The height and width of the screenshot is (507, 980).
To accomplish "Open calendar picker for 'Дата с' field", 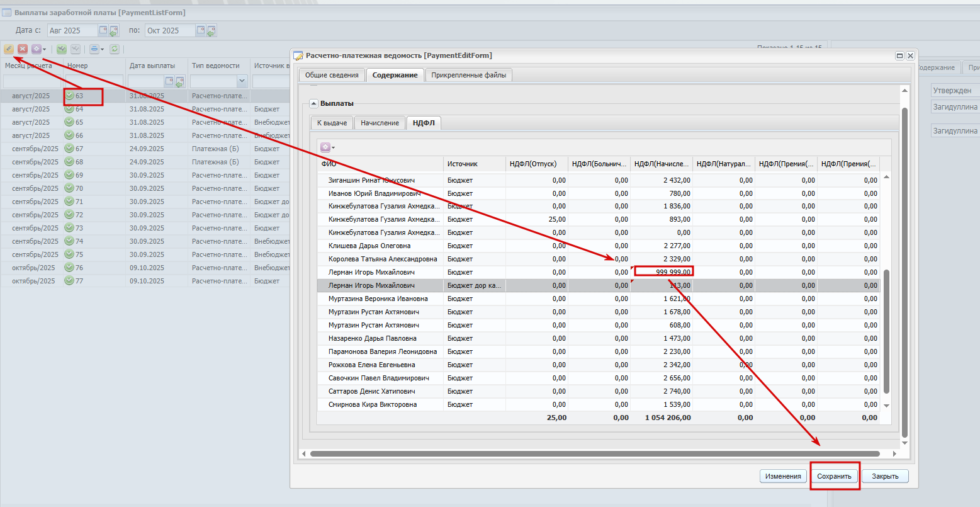I will (x=103, y=30).
